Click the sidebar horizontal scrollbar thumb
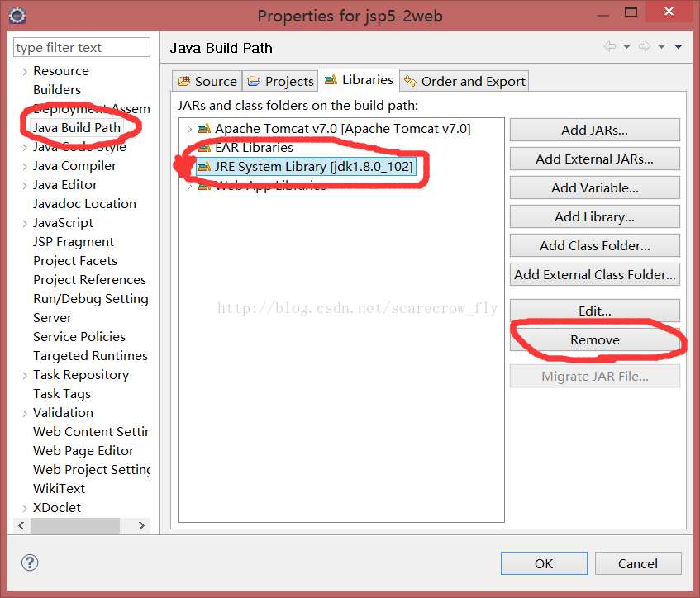 (75, 525)
